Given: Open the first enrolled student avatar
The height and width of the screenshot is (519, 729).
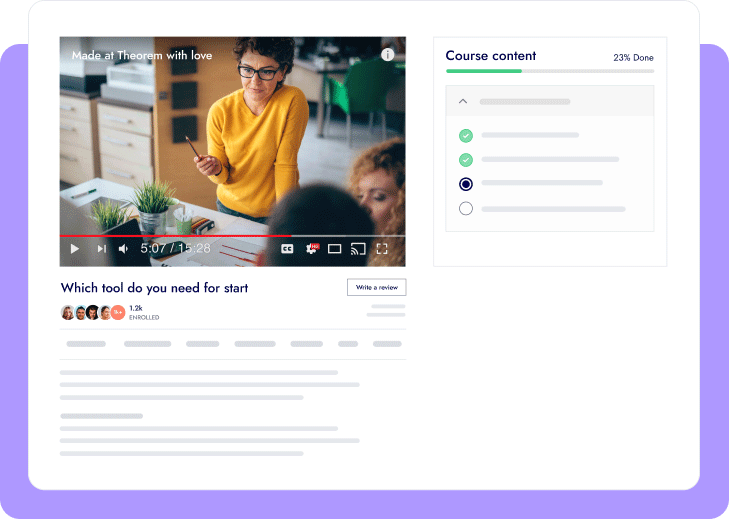Looking at the screenshot, I should click(x=68, y=313).
